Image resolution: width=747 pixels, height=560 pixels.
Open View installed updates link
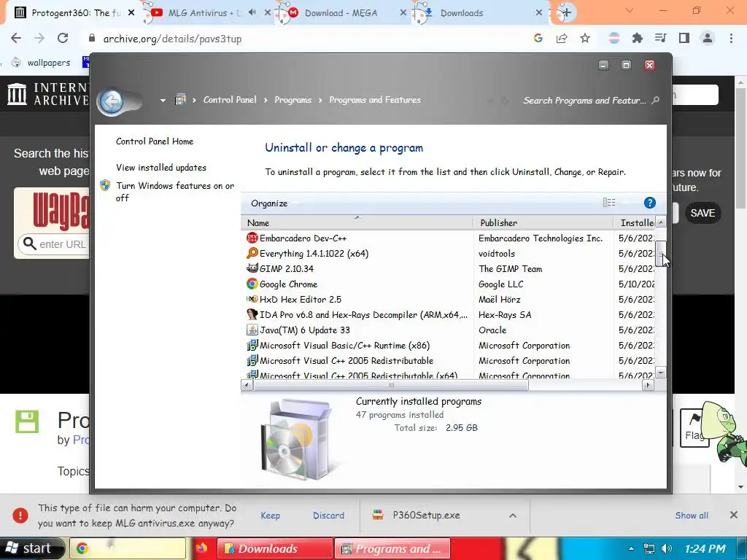tap(161, 168)
